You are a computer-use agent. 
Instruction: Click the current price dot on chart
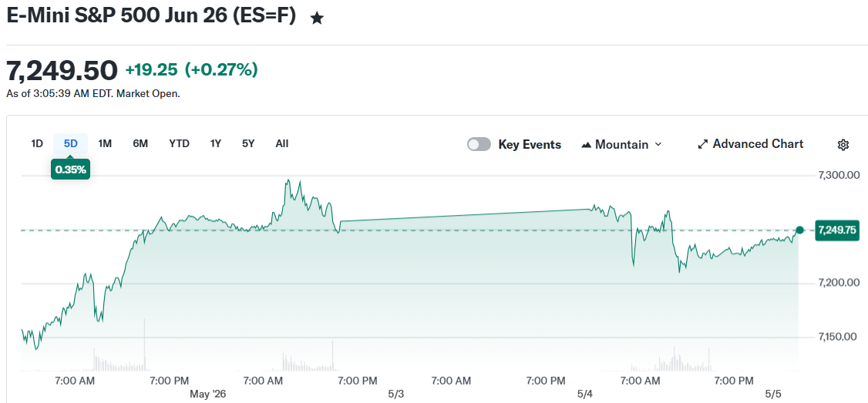point(800,230)
